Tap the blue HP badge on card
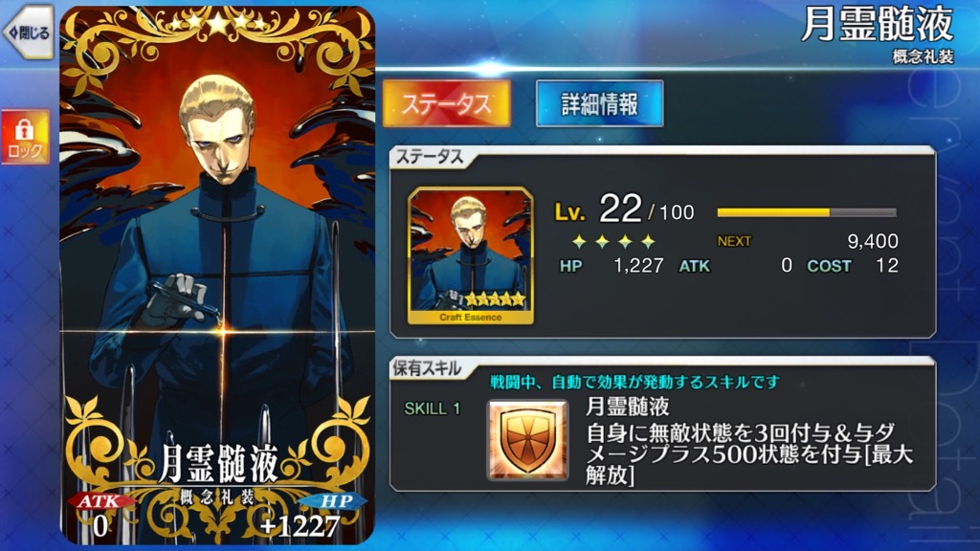This screenshot has height=551, width=980. [334, 501]
